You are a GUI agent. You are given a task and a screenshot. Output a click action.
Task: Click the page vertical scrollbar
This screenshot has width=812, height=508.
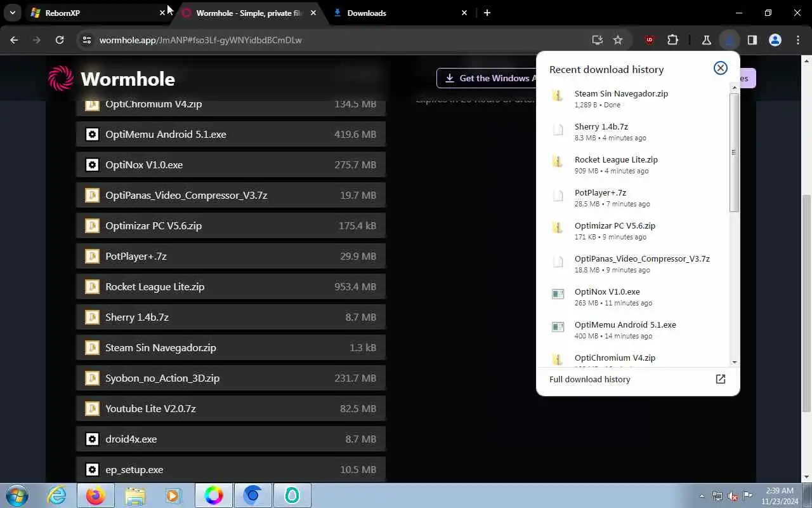point(807,304)
